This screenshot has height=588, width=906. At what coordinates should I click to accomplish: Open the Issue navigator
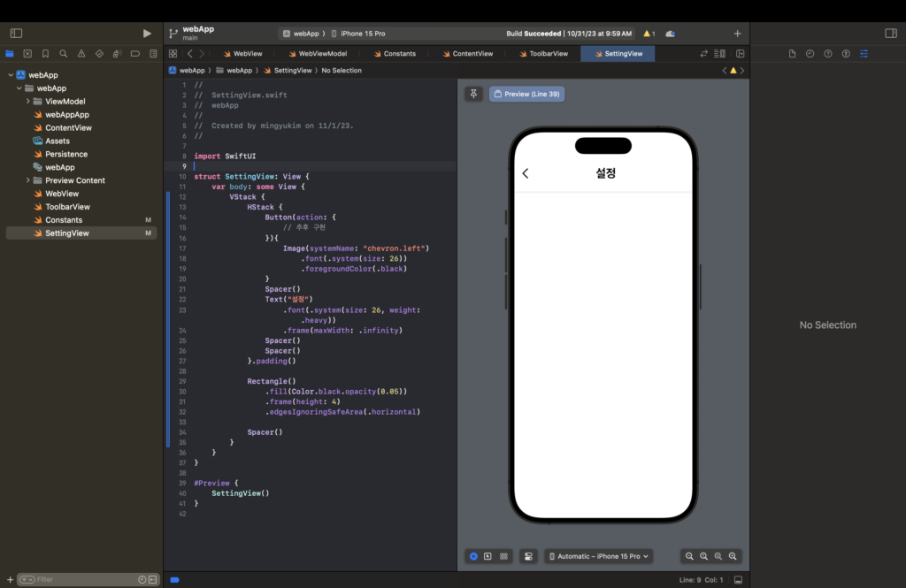click(81, 54)
